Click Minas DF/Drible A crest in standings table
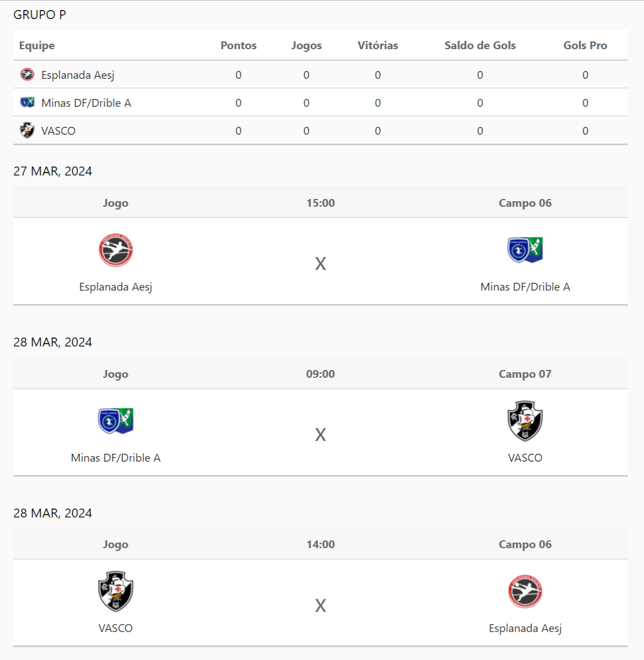Image resolution: width=644 pixels, height=660 pixels. point(27,102)
